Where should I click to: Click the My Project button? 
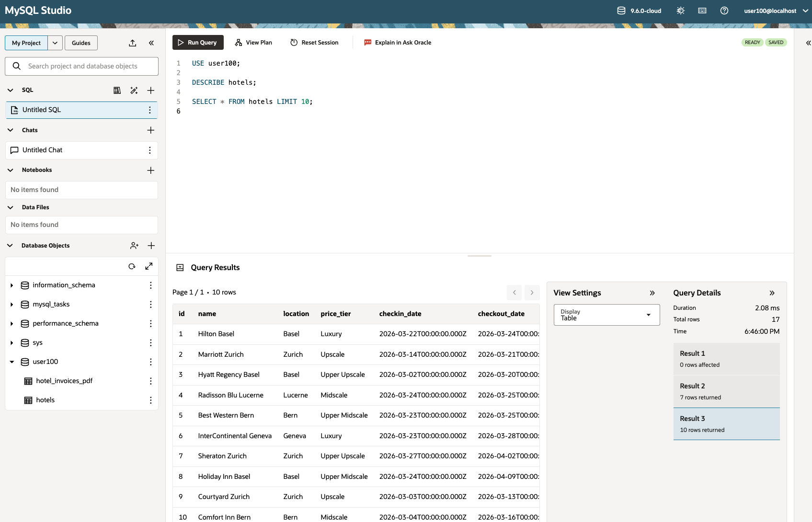[x=26, y=43]
